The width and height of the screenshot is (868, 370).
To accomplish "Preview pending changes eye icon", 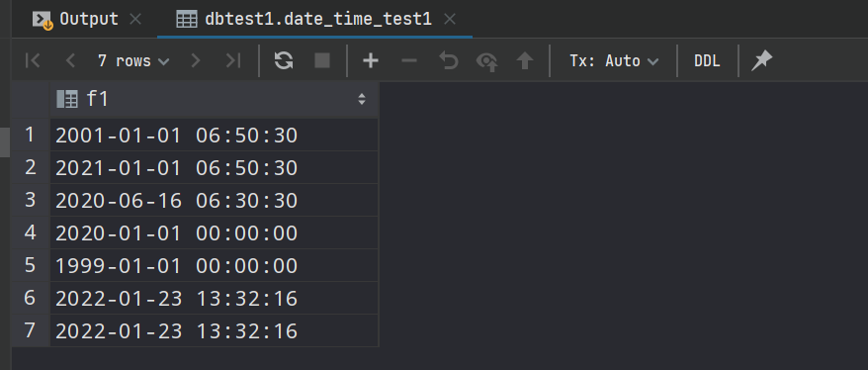I will (x=486, y=61).
